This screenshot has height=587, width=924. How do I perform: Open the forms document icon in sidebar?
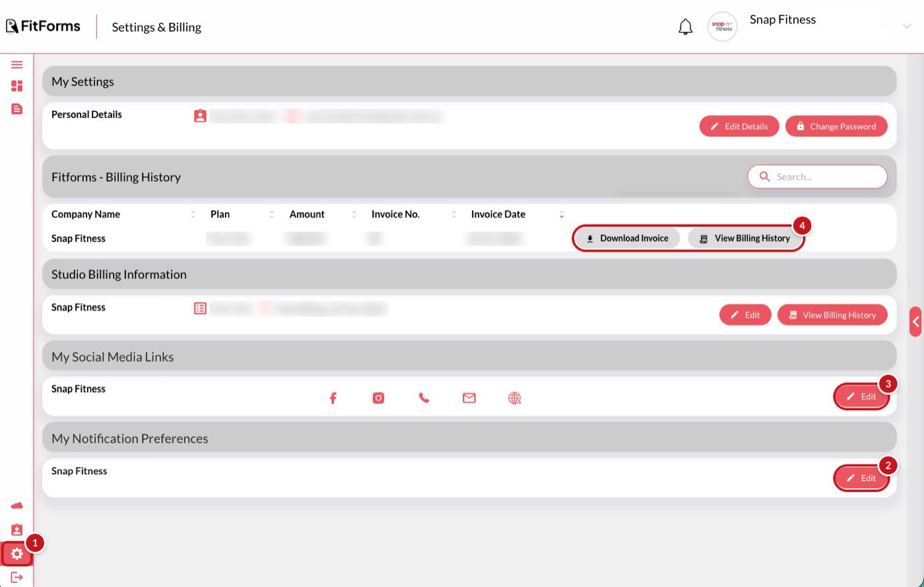pos(17,109)
